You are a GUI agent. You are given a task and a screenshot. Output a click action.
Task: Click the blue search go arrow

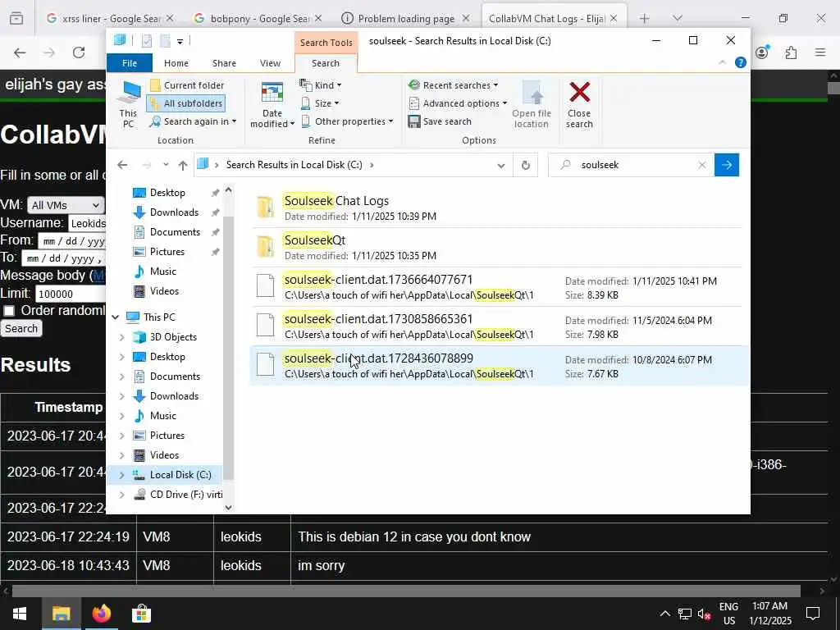727,165
